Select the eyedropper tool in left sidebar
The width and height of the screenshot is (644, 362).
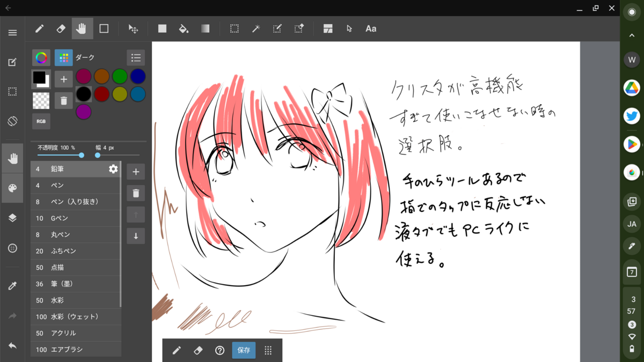pyautogui.click(x=12, y=286)
